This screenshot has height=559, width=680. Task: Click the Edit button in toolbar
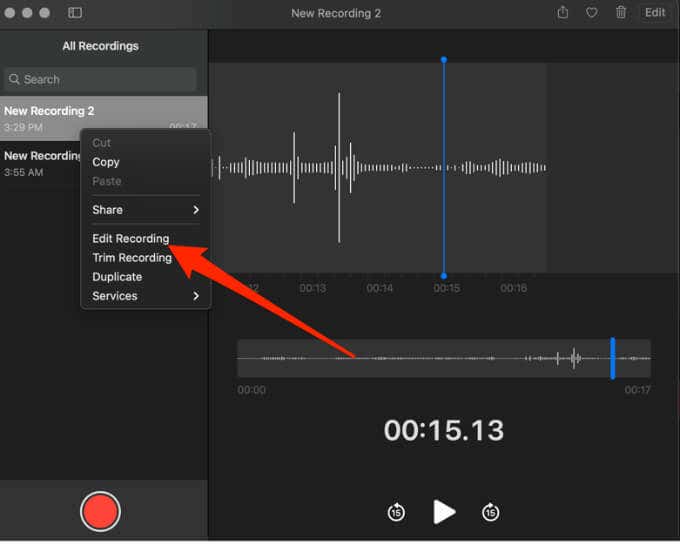tap(655, 13)
